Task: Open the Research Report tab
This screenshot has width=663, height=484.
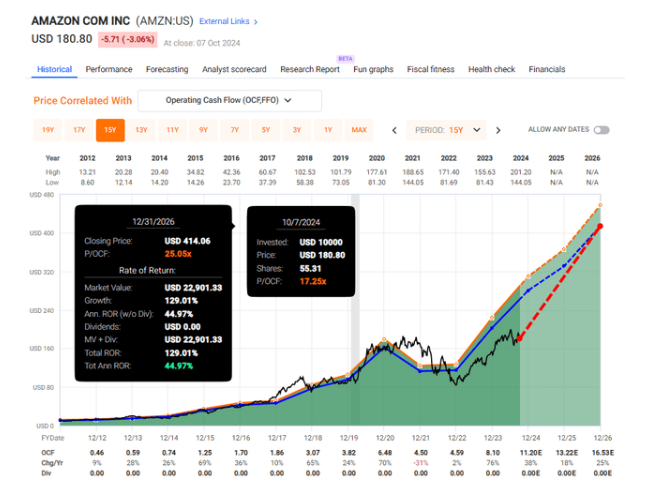Action: (x=310, y=69)
